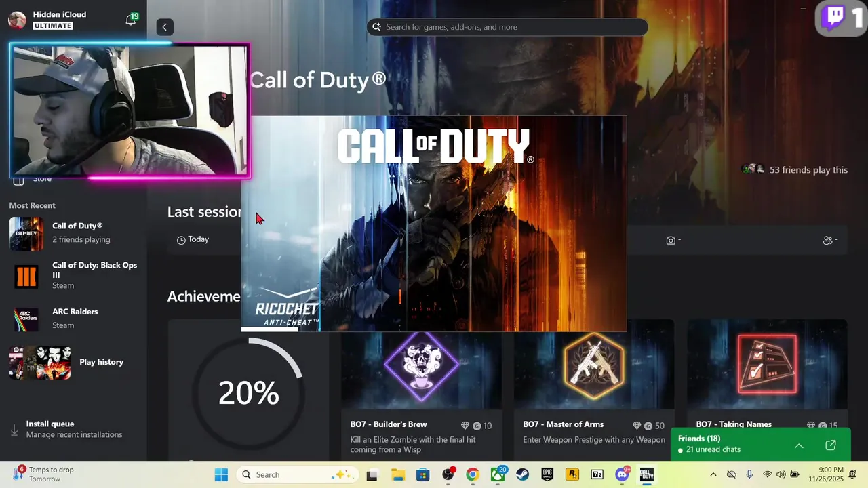Click the install queue download arrow icon
The image size is (868, 488).
tap(14, 430)
